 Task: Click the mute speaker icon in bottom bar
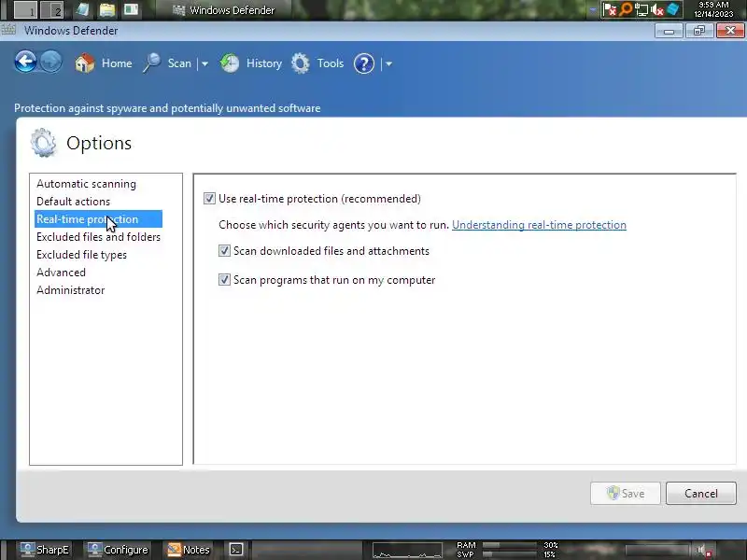[703, 551]
